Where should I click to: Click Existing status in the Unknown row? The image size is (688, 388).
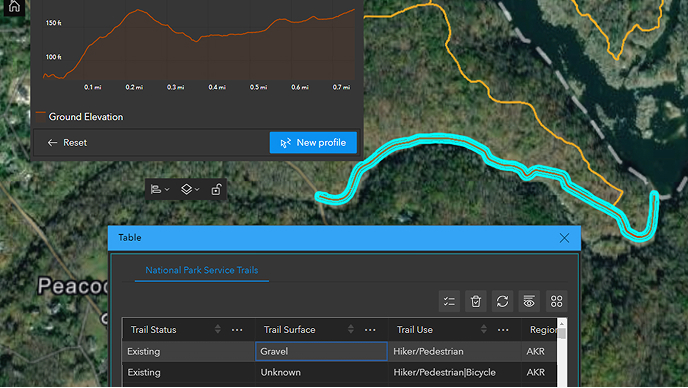click(x=188, y=373)
